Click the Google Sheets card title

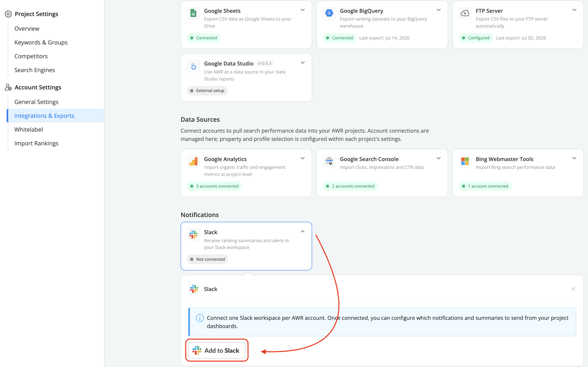(222, 11)
